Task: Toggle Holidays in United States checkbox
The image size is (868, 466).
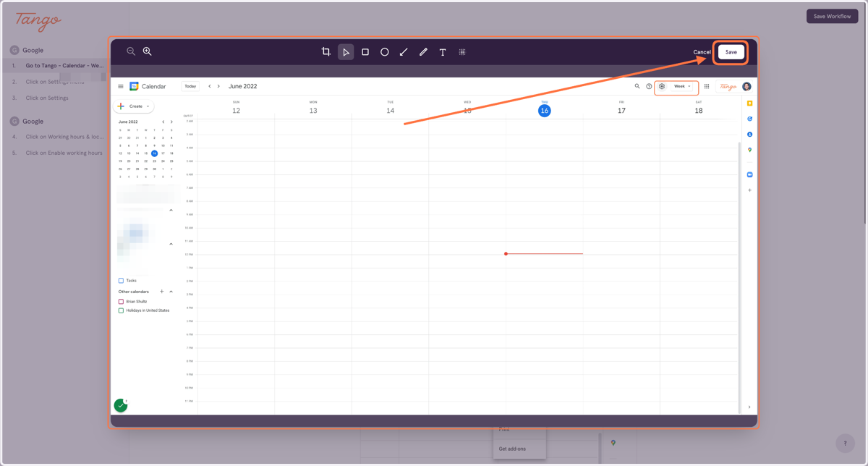Action: (121, 310)
